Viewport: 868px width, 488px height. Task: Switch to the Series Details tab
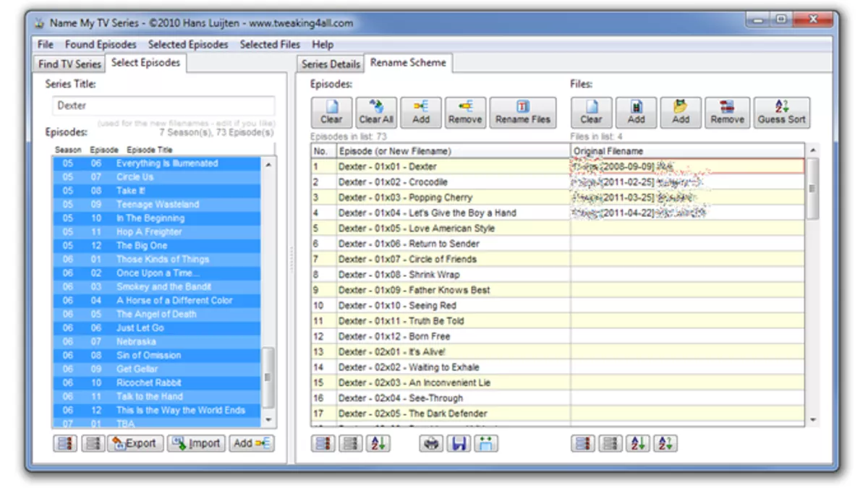pyautogui.click(x=331, y=64)
